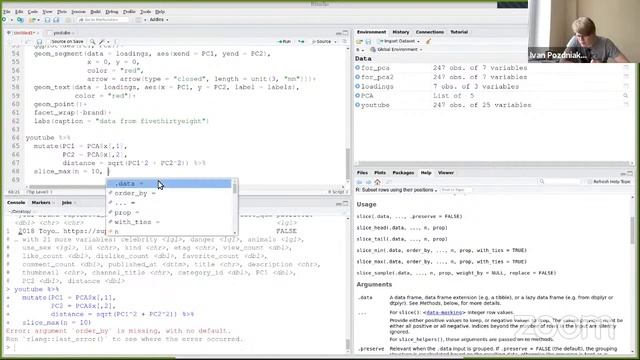The width and height of the screenshot is (640, 360).
Task: Toggle Source on Save checkbox
Action: 49,41
